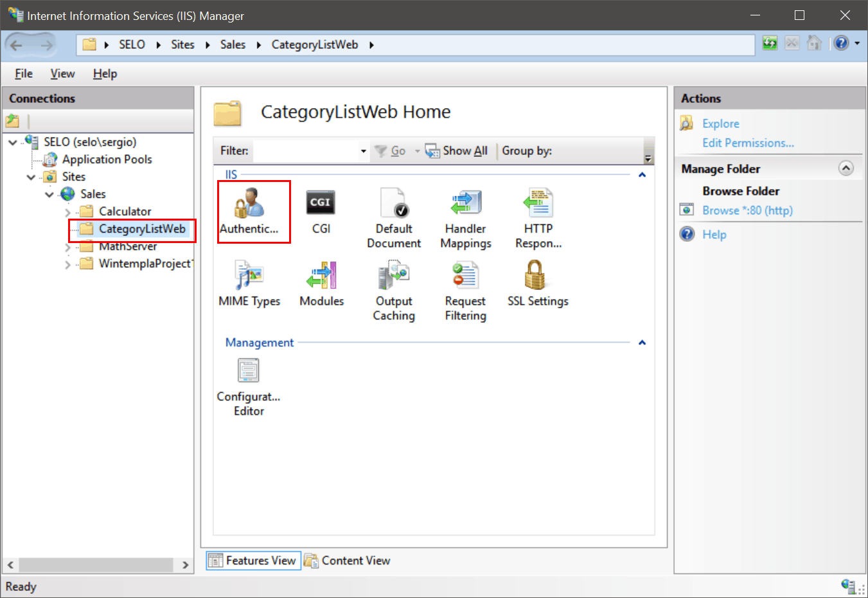Open Handler Mappings feature

click(466, 219)
